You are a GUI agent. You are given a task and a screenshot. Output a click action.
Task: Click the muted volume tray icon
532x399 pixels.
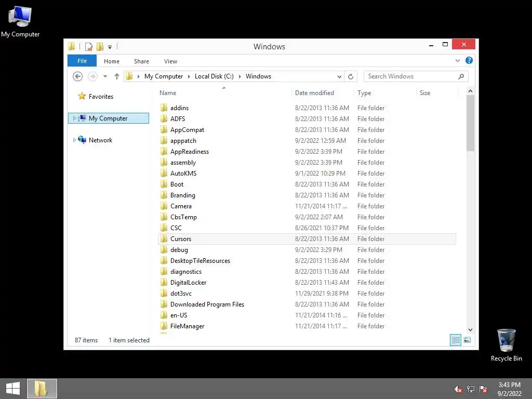pos(458,389)
